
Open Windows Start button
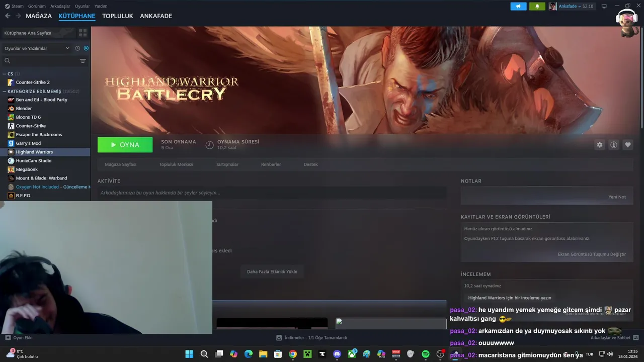point(189,354)
